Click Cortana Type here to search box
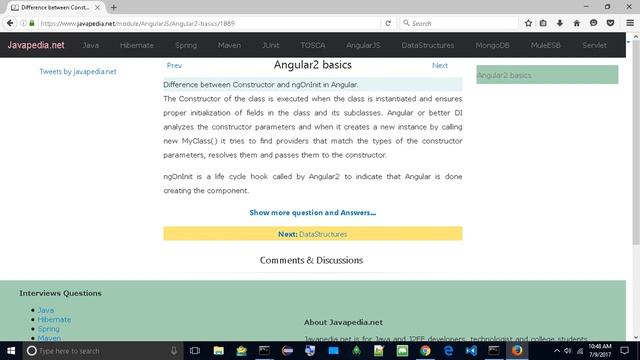 (x=102, y=351)
